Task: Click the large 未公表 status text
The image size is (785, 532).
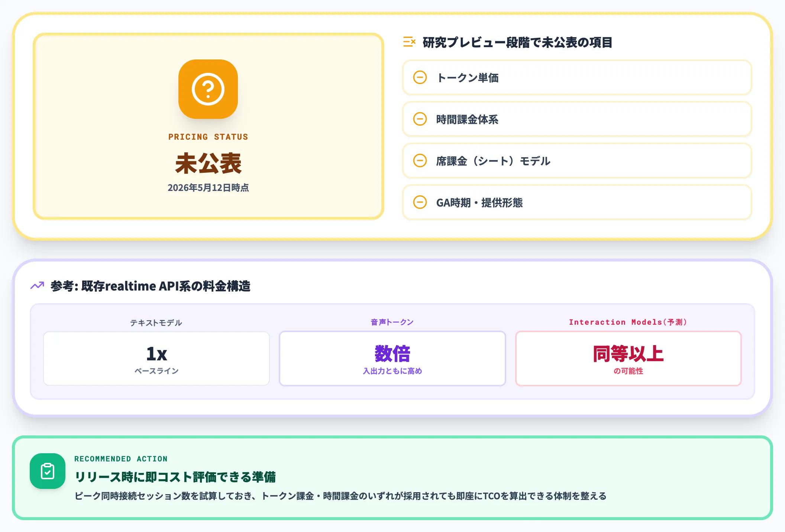Action: click(208, 163)
